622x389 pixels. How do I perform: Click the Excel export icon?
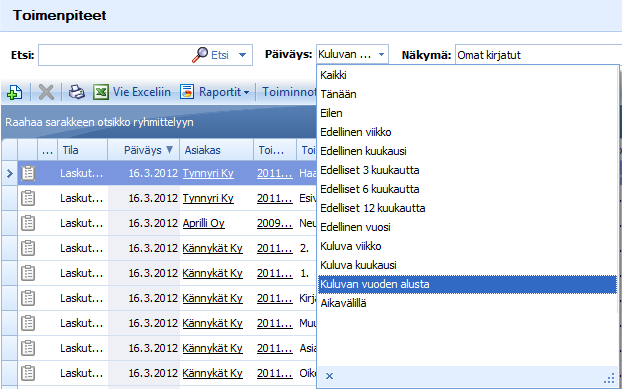coord(101,92)
